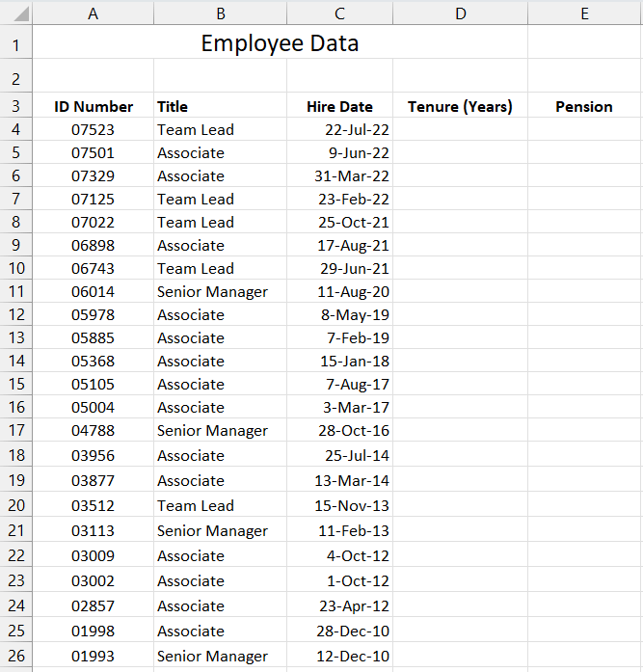Select the row 26 header
This screenshot has height=672, width=643.
coord(16,656)
